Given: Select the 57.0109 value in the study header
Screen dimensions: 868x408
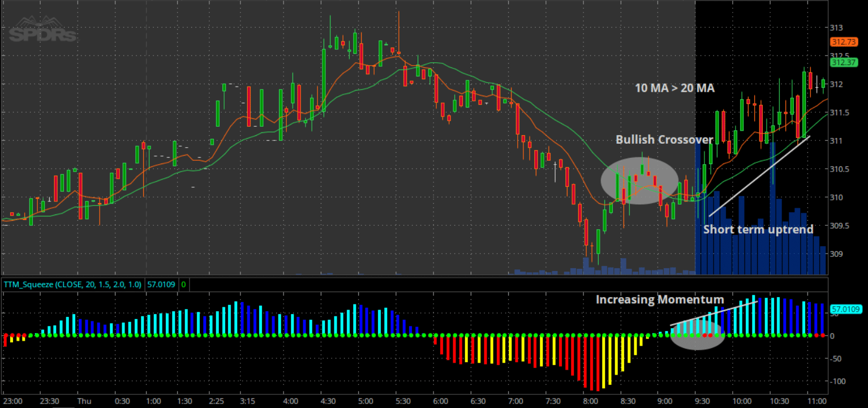Looking at the screenshot, I should [161, 285].
